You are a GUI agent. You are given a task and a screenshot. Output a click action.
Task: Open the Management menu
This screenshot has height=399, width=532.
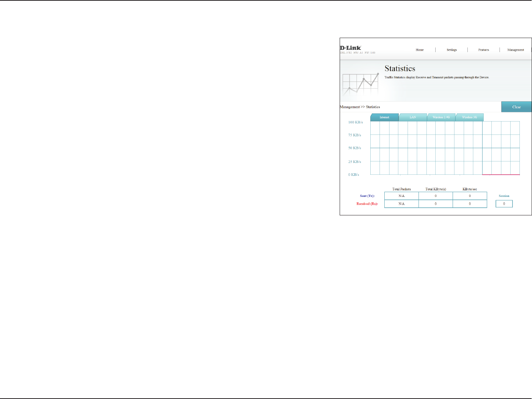tap(515, 50)
